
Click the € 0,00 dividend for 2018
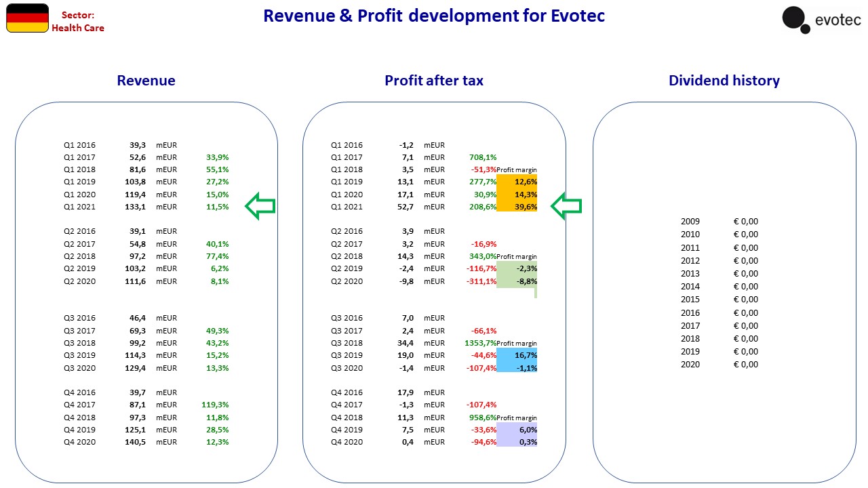click(746, 338)
